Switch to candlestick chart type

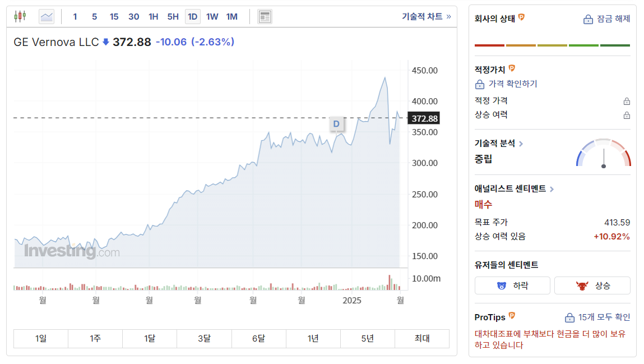(20, 16)
